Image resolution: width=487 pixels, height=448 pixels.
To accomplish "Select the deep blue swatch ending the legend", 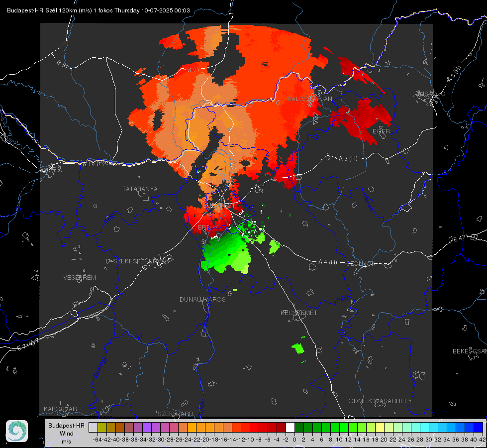I will 479,427.
